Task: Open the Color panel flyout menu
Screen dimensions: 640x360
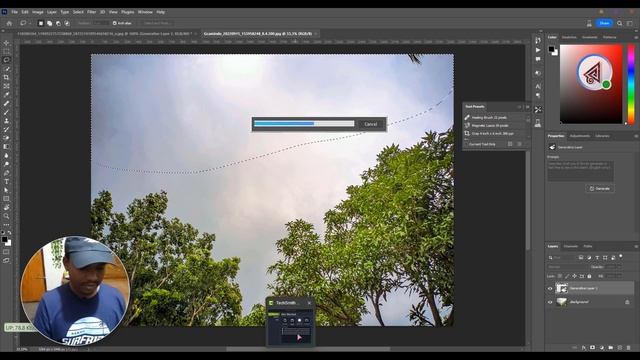Action: tap(636, 37)
